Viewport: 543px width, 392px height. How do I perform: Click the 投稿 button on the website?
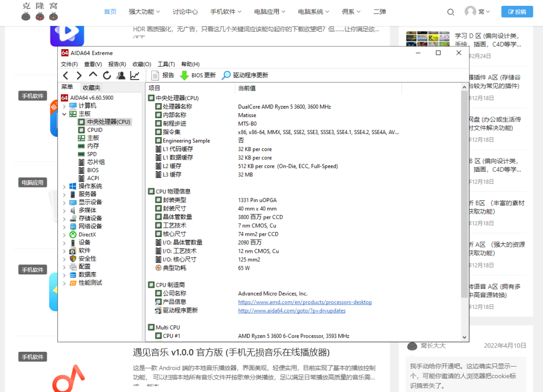517,12
